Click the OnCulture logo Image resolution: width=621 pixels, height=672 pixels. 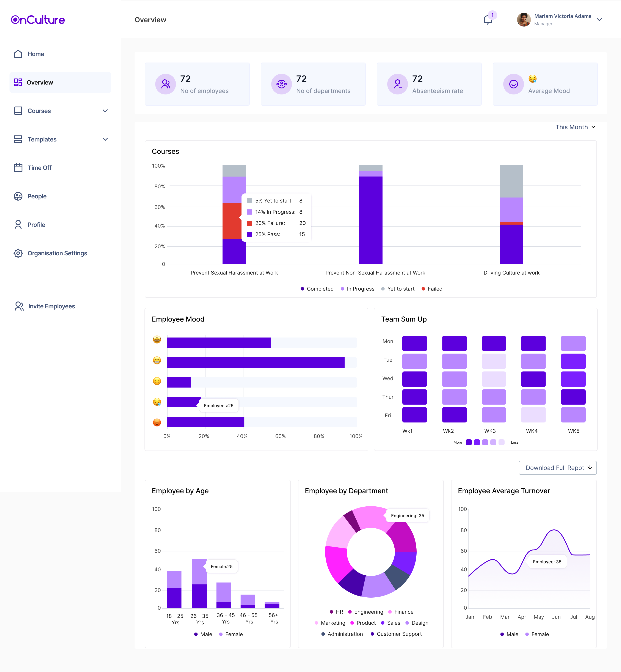point(38,20)
